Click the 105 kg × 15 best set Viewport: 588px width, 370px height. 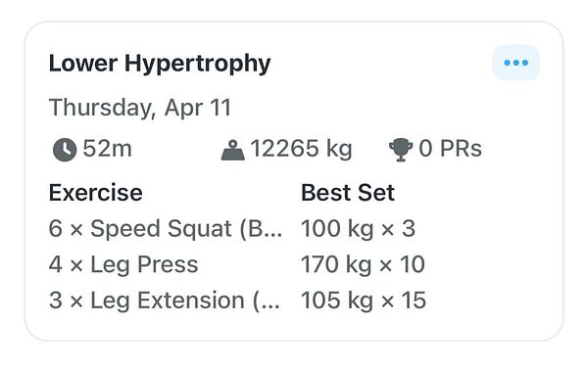pyautogui.click(x=364, y=301)
